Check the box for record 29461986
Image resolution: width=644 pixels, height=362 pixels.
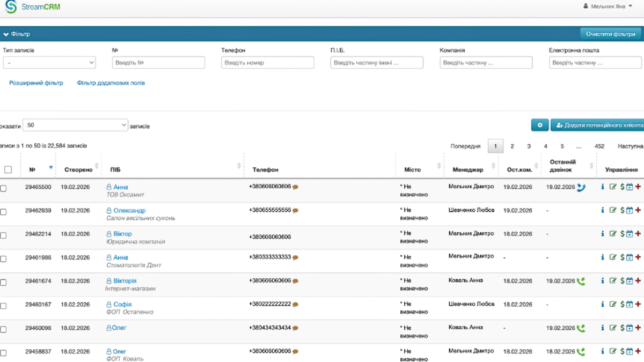pos(3,259)
